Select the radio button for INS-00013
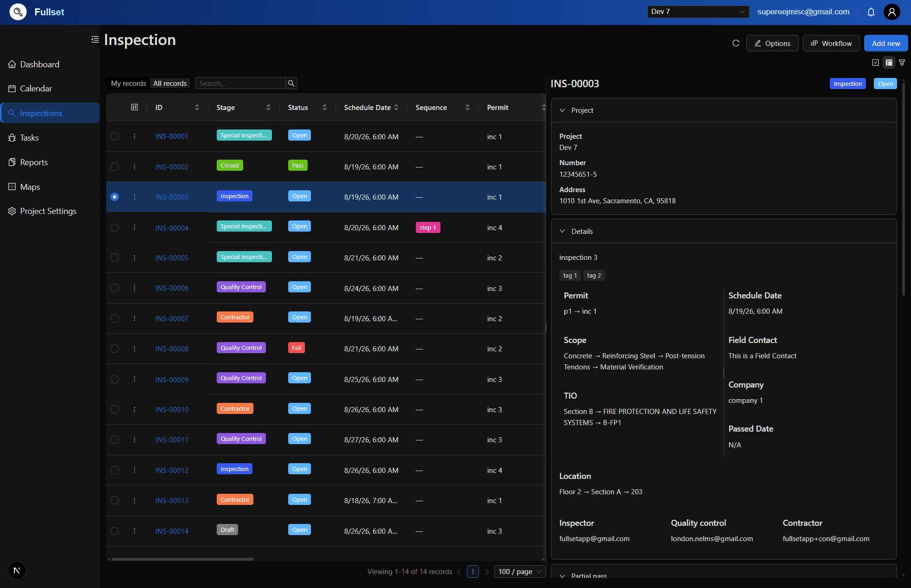This screenshot has width=911, height=588. coord(115,500)
